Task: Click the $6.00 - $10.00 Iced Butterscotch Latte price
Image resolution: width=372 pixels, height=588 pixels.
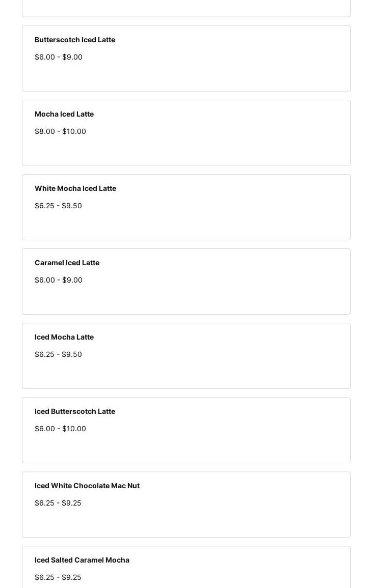Action: pos(60,429)
